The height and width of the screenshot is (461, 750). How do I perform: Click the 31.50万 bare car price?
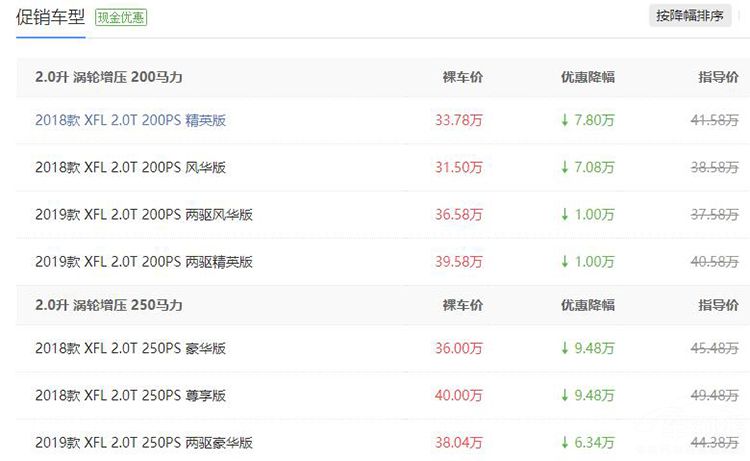coord(459,167)
